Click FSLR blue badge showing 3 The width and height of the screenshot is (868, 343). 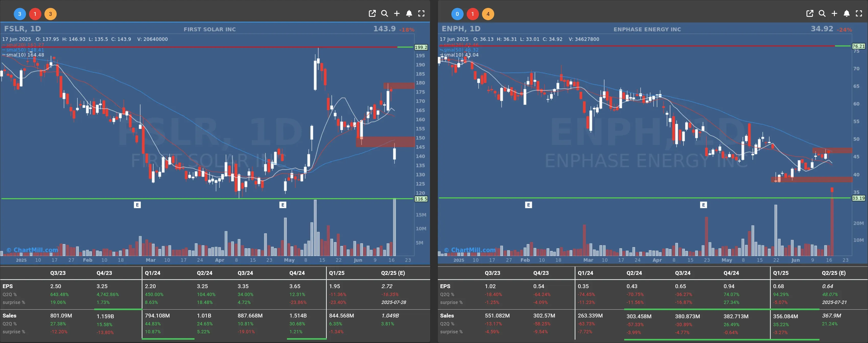click(x=20, y=14)
